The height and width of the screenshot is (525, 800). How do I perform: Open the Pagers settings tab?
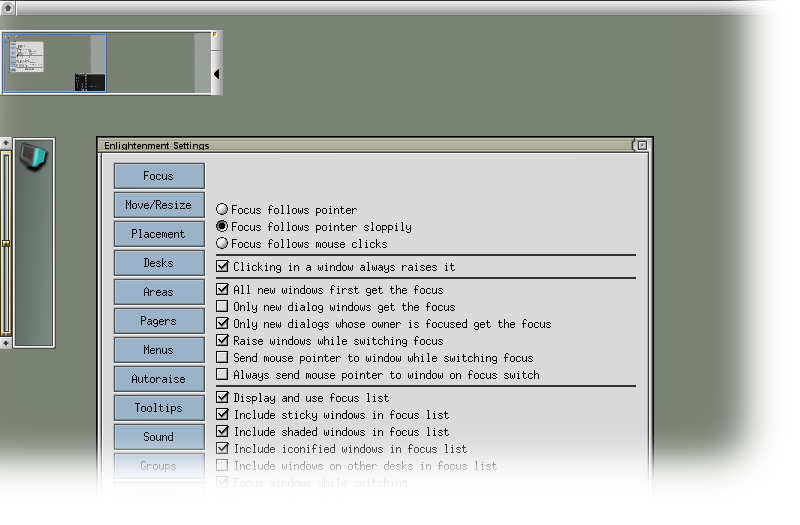pyautogui.click(x=159, y=321)
